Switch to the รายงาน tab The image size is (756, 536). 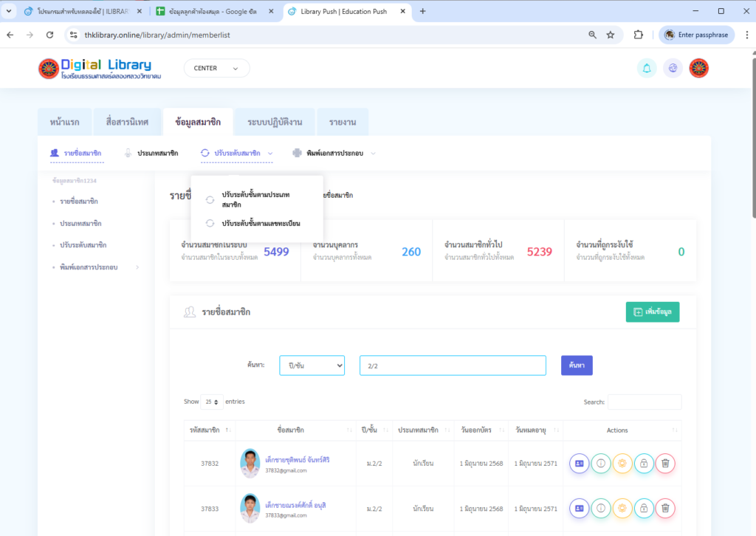(x=342, y=122)
